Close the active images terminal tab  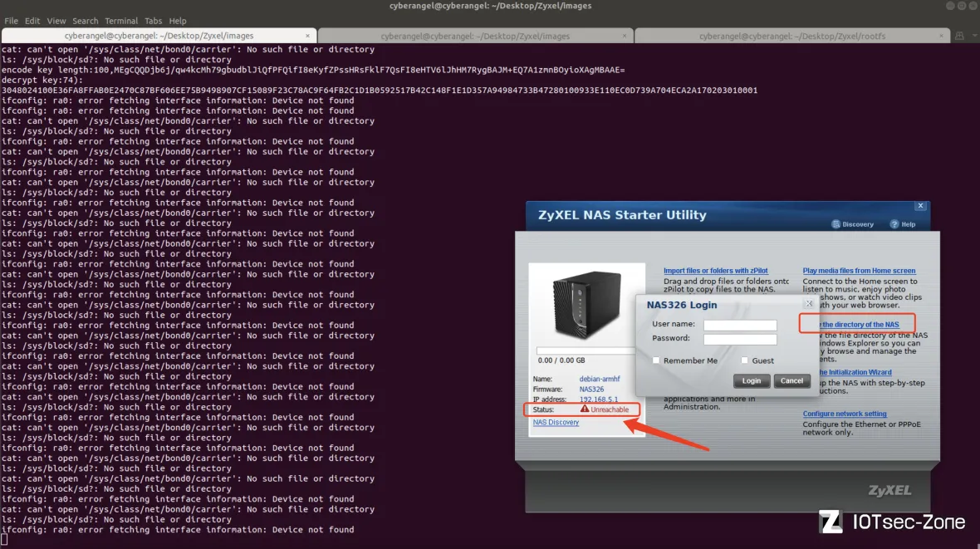tap(307, 36)
